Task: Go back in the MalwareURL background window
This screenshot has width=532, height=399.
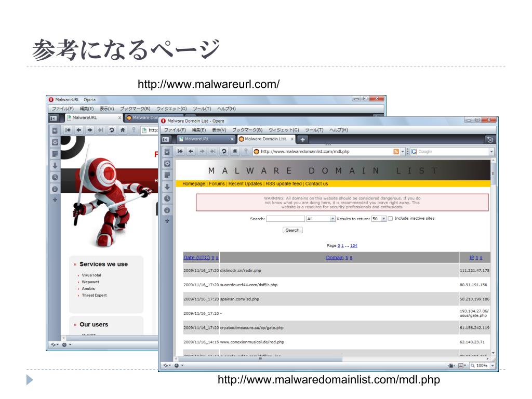Action: click(x=79, y=130)
